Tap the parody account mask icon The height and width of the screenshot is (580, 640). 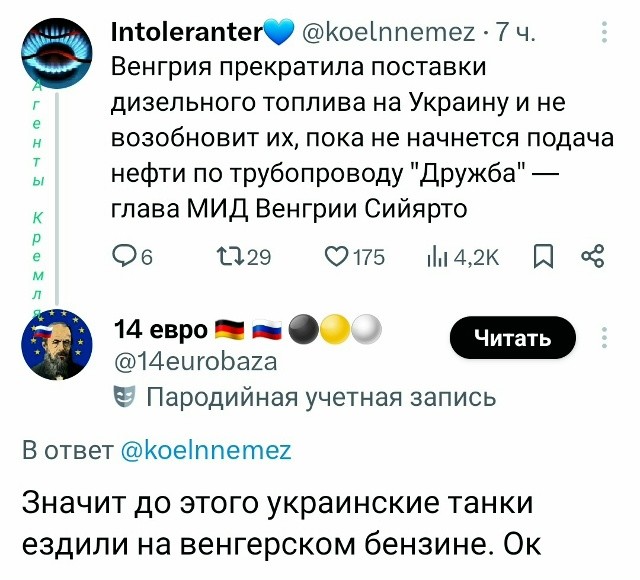123,397
